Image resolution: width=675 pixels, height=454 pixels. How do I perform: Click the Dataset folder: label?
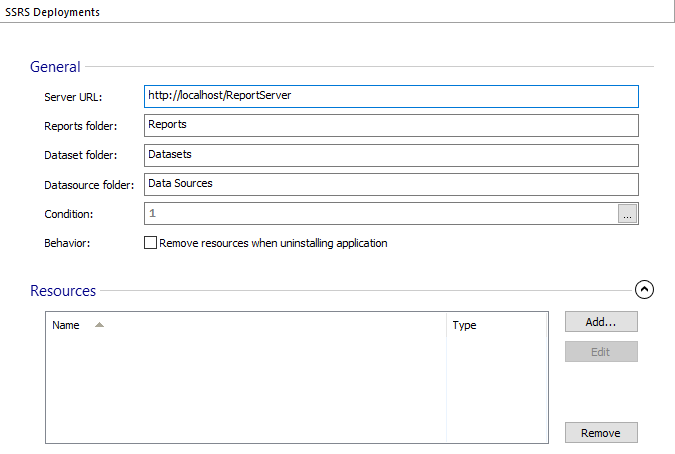click(x=81, y=155)
